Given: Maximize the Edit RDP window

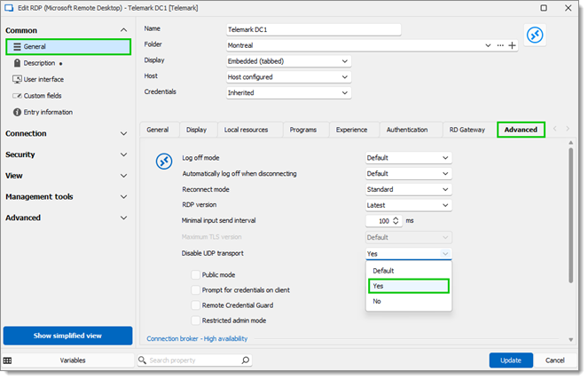Looking at the screenshot, I should pyautogui.click(x=544, y=8).
